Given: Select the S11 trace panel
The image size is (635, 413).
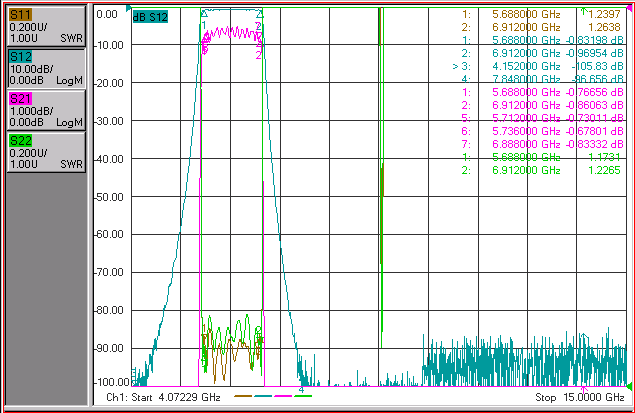Looking at the screenshot, I should 46,26.
